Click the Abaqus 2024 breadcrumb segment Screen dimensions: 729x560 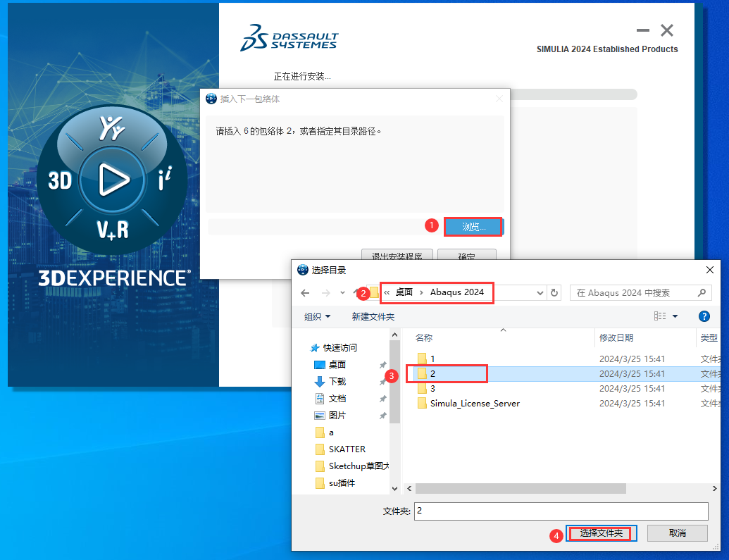[456, 292]
